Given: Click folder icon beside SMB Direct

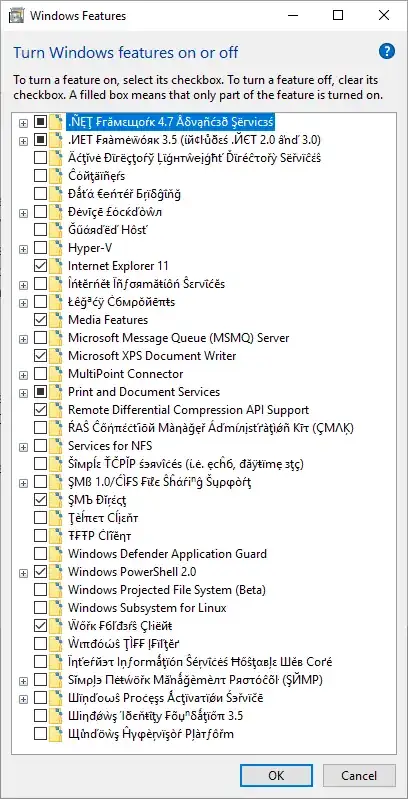Looking at the screenshot, I should tap(57, 500).
